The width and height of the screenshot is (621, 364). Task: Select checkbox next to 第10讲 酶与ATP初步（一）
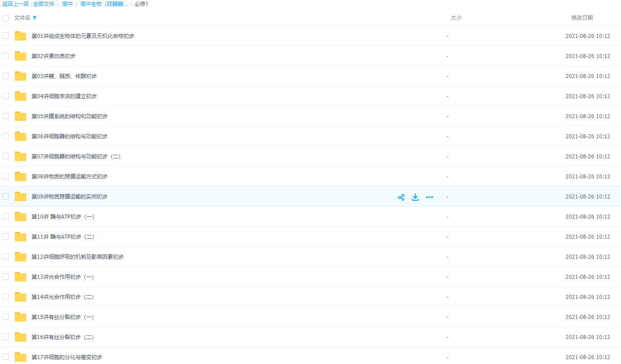6,216
